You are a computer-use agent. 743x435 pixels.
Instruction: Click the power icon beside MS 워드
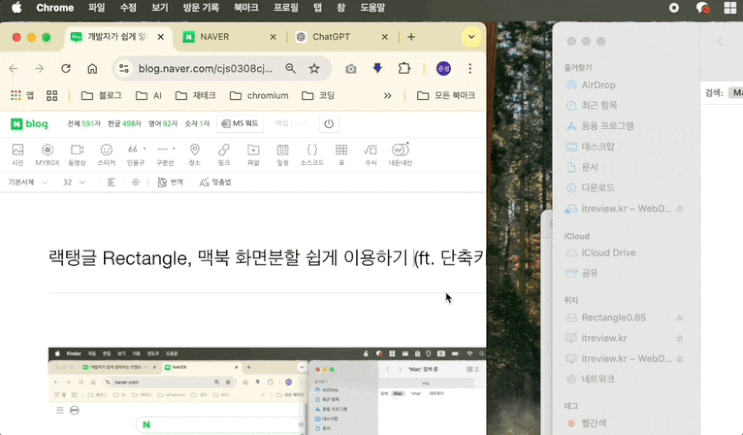click(329, 124)
